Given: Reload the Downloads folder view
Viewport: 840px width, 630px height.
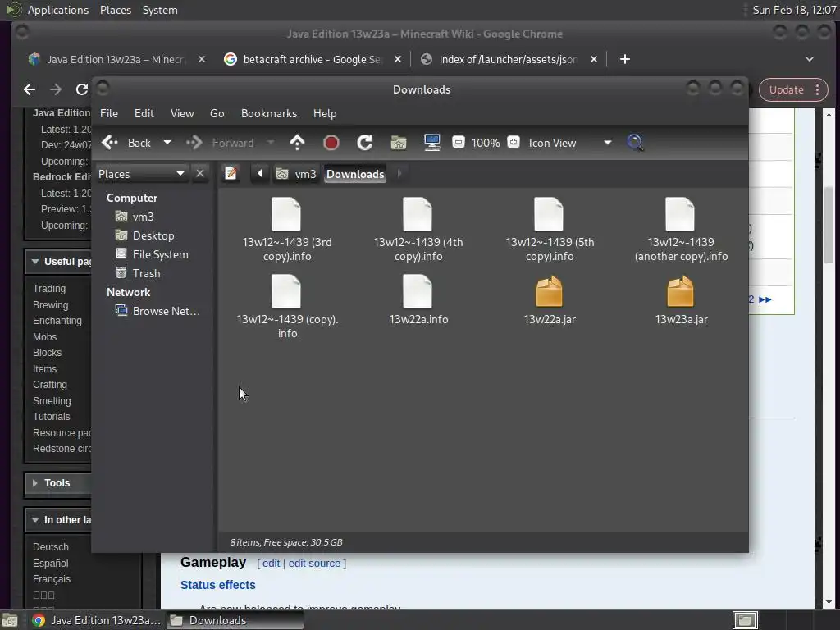Looking at the screenshot, I should point(364,143).
